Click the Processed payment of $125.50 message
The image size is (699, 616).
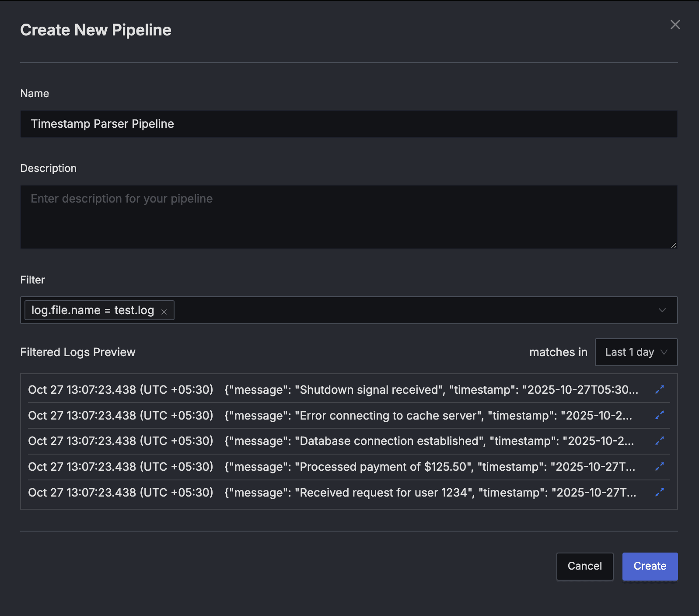430,467
